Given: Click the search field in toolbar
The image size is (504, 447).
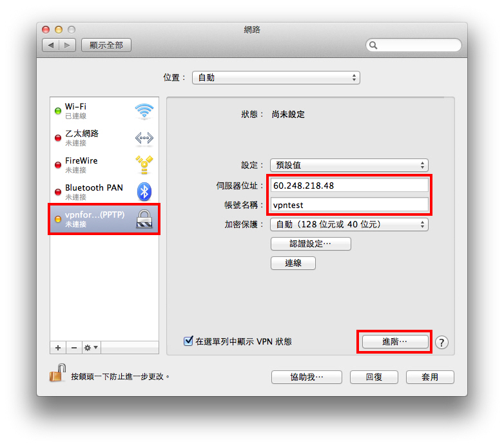Looking at the screenshot, I should pyautogui.click(x=414, y=45).
